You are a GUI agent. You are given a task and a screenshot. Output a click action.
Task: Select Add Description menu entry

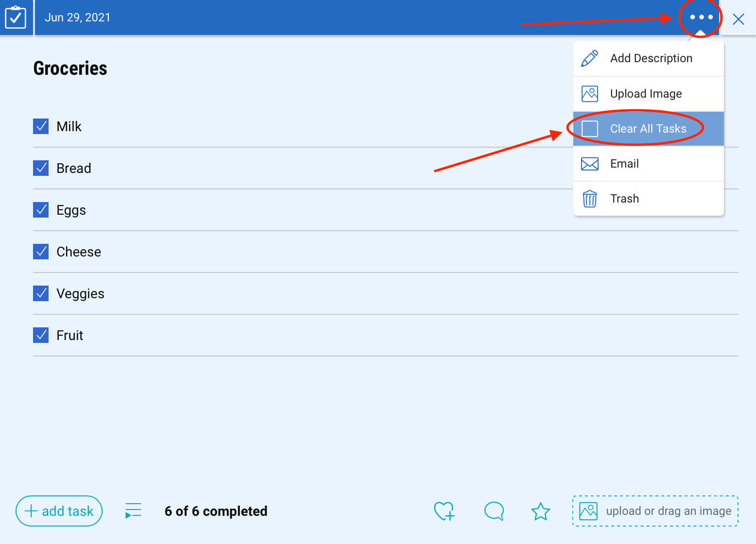coord(649,58)
